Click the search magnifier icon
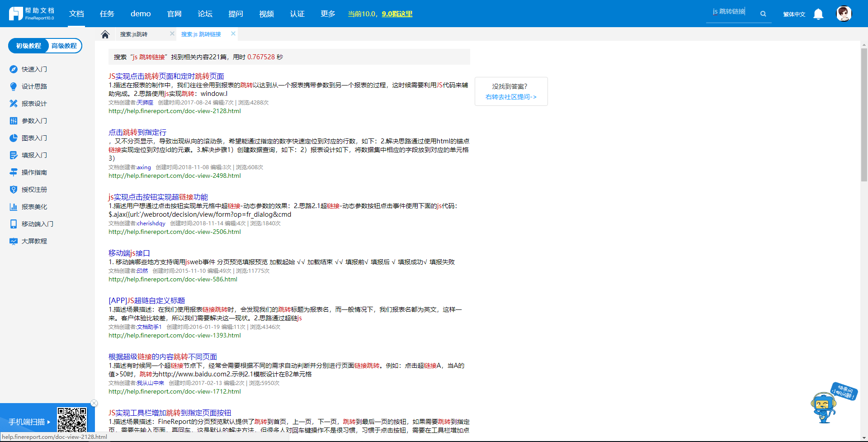Screen dimensions: 868x442 tap(763, 14)
